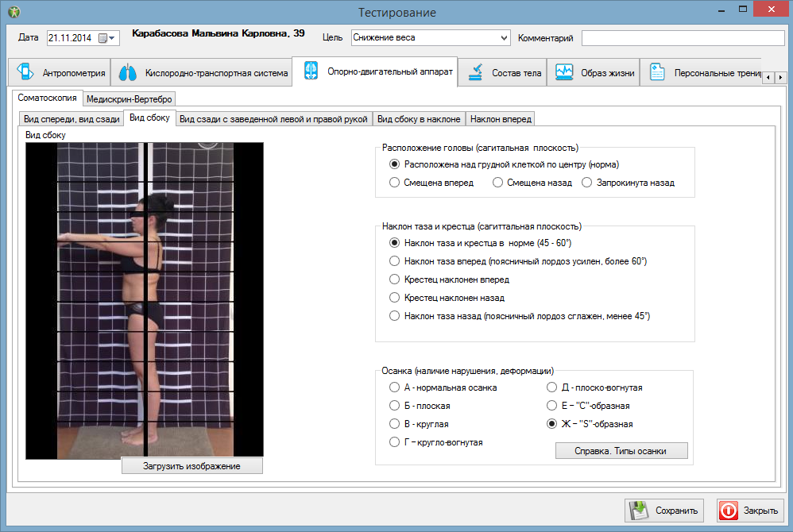Open the date picker calendar dropdown
The image size is (793, 532).
pos(107,38)
